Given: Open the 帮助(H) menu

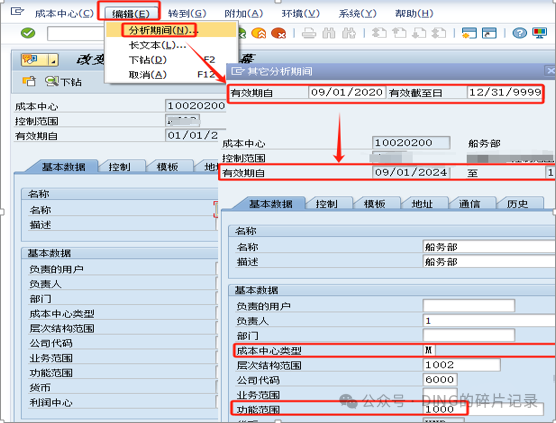Looking at the screenshot, I should 414,13.
